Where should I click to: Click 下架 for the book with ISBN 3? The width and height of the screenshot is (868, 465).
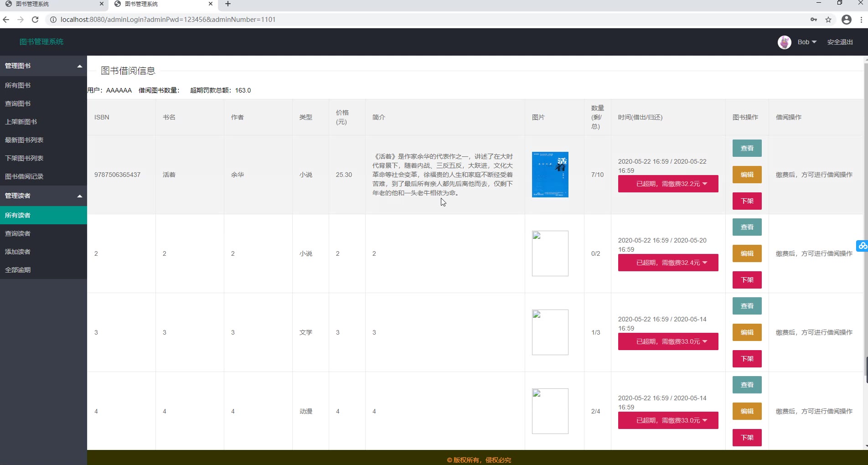747,359
